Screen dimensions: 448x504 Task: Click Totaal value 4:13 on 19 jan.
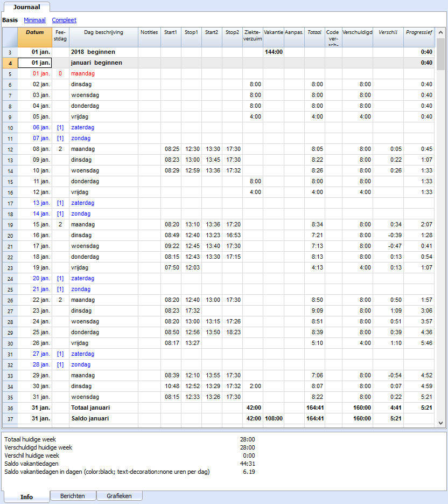[314, 267]
